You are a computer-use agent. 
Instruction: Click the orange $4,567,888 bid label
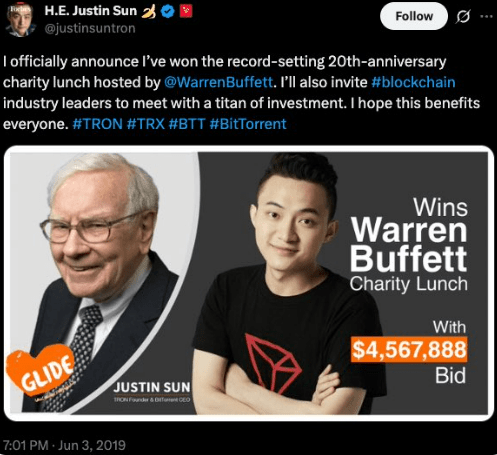409,349
